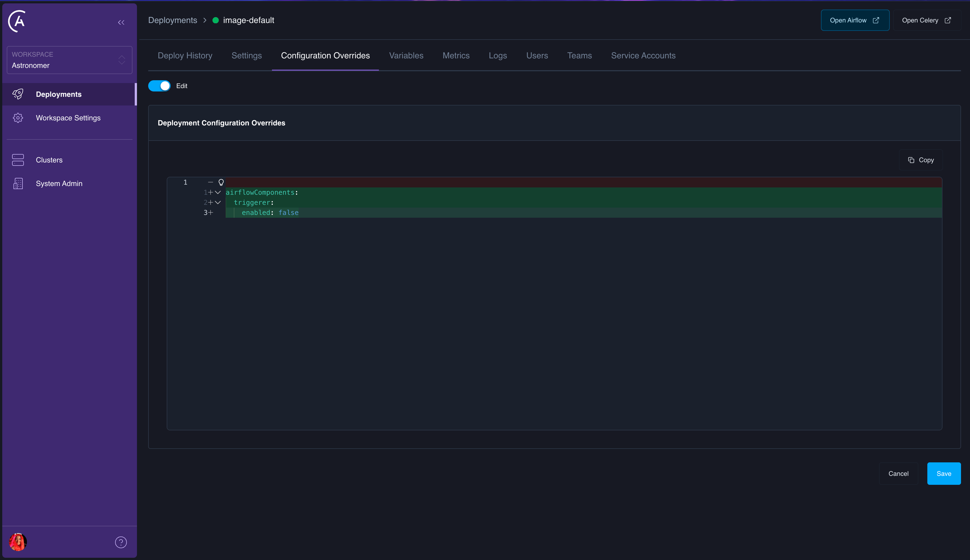Click the Astronomer logo icon
Image resolution: width=970 pixels, height=560 pixels.
[x=17, y=22]
